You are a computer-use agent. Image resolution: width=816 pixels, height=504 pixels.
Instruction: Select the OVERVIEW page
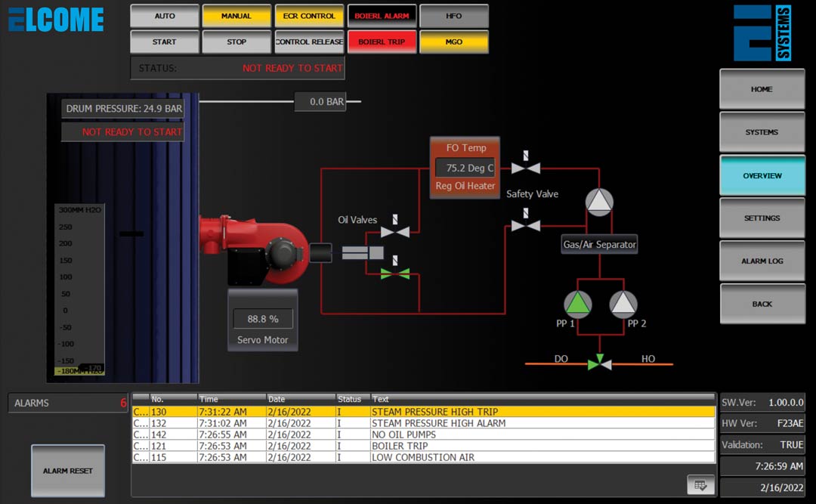click(x=762, y=175)
